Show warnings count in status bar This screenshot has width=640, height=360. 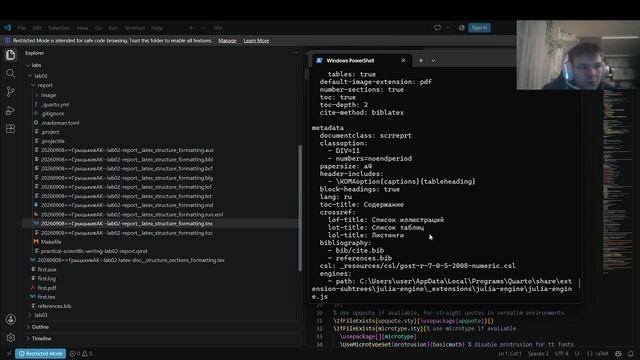point(87,353)
